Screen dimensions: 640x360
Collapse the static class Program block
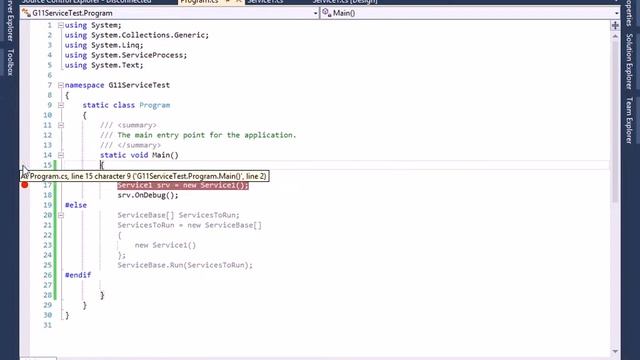[61, 105]
